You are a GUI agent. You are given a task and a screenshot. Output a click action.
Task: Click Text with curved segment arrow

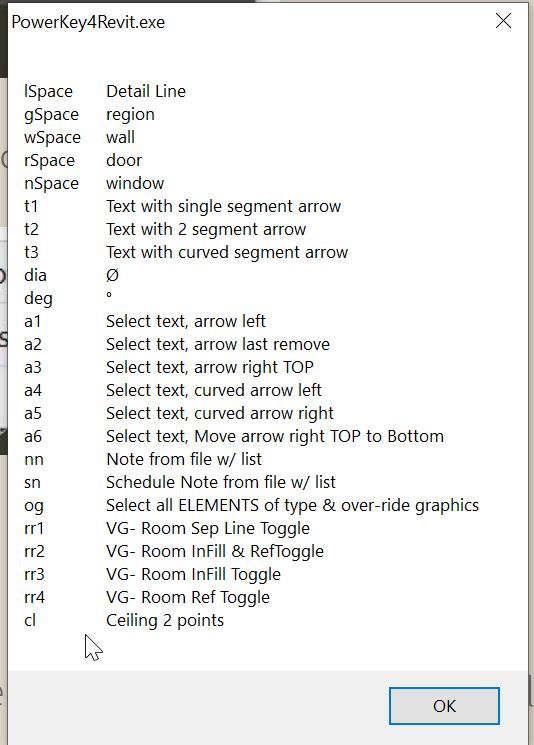pyautogui.click(x=227, y=252)
